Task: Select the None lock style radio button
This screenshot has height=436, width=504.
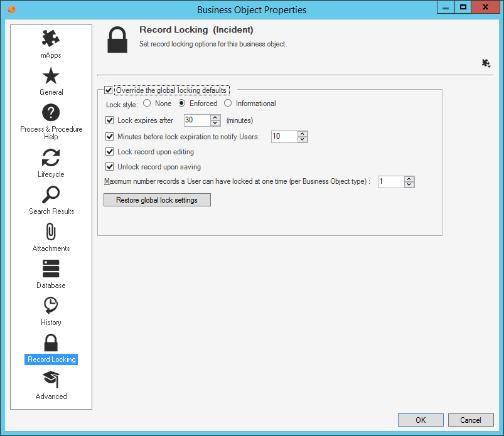Action: pyautogui.click(x=148, y=104)
